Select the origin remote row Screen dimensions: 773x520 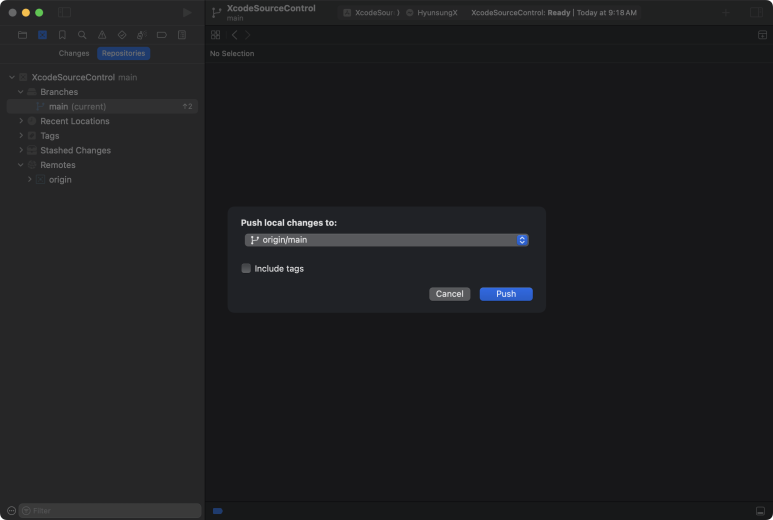(x=102, y=179)
